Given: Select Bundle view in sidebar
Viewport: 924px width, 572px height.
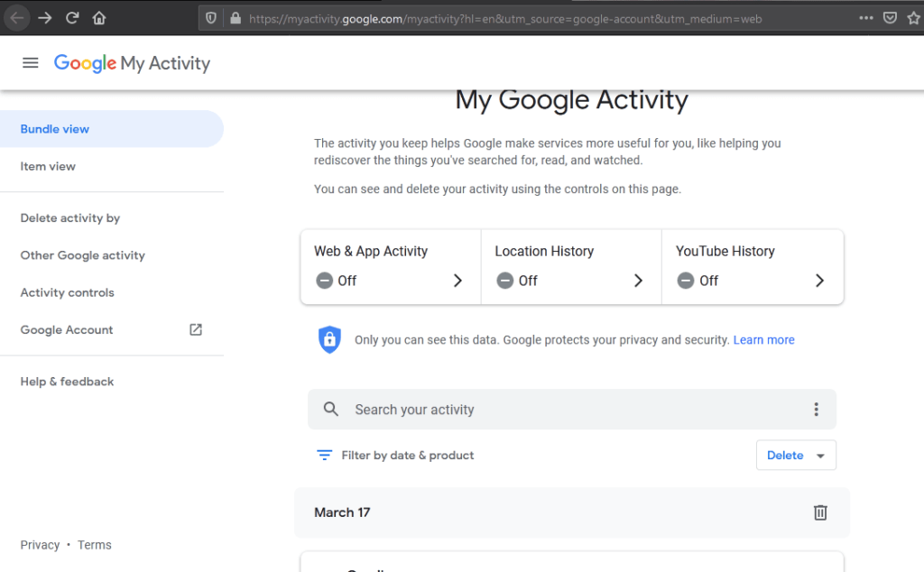Looking at the screenshot, I should pyautogui.click(x=55, y=129).
